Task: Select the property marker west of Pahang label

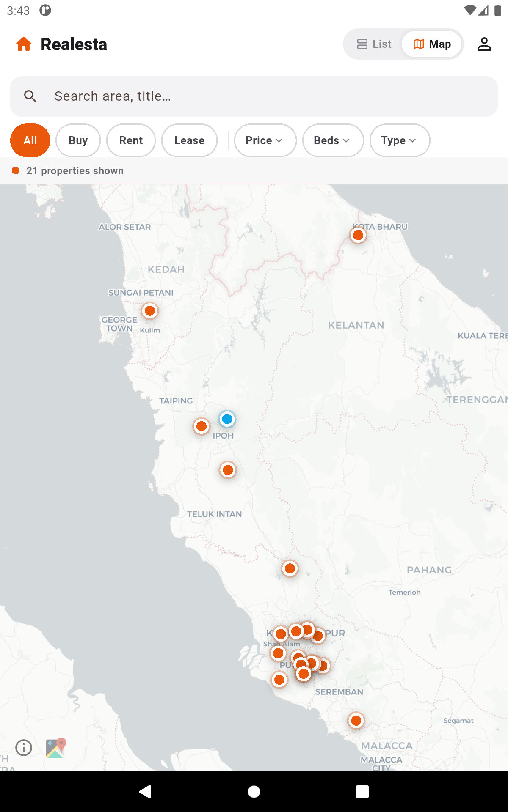Action: point(290,569)
